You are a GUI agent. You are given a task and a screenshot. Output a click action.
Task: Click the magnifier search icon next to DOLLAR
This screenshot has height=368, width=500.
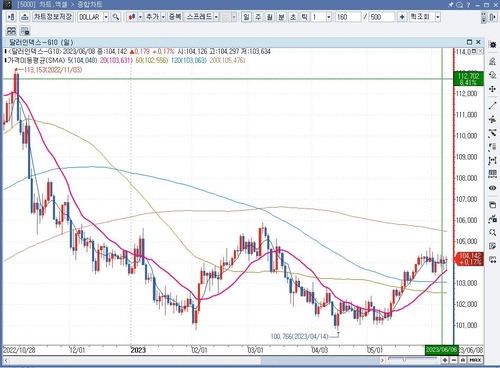116,17
